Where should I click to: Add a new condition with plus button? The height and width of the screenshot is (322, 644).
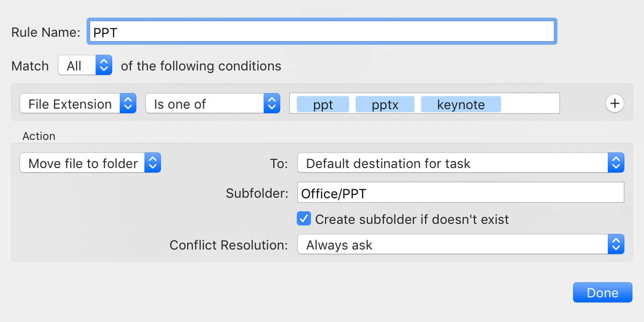click(x=614, y=104)
